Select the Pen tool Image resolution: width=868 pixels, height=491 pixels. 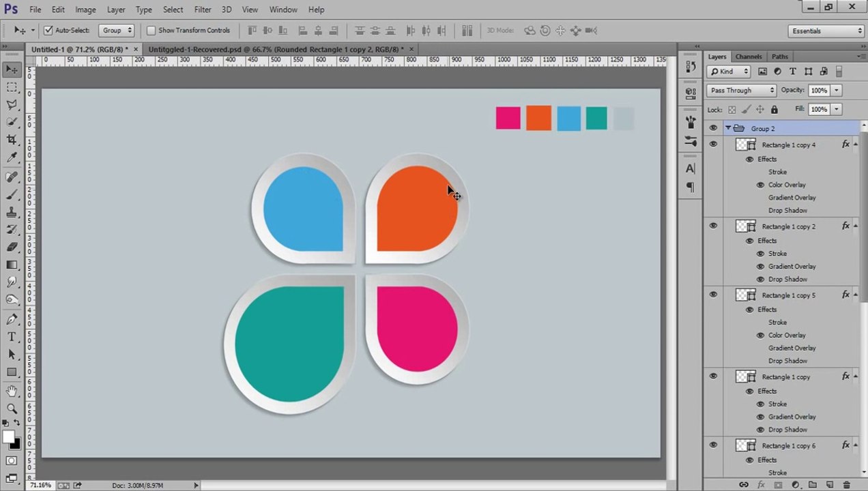coord(12,319)
